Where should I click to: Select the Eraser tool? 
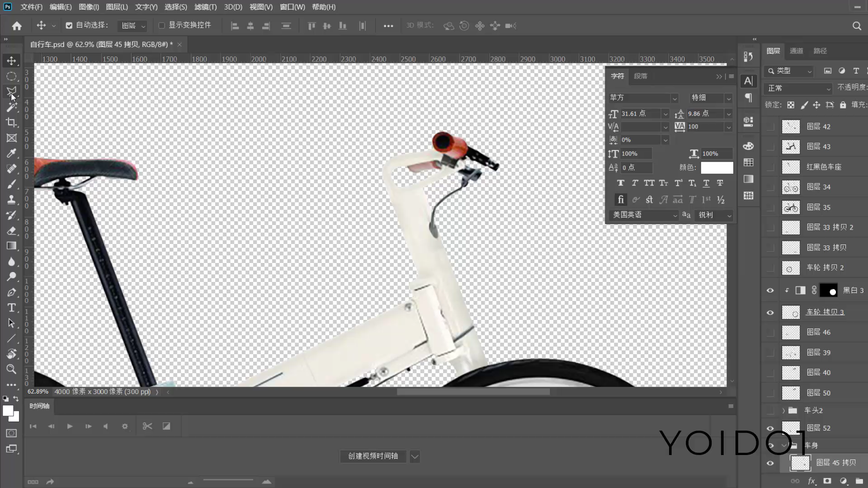click(x=11, y=231)
